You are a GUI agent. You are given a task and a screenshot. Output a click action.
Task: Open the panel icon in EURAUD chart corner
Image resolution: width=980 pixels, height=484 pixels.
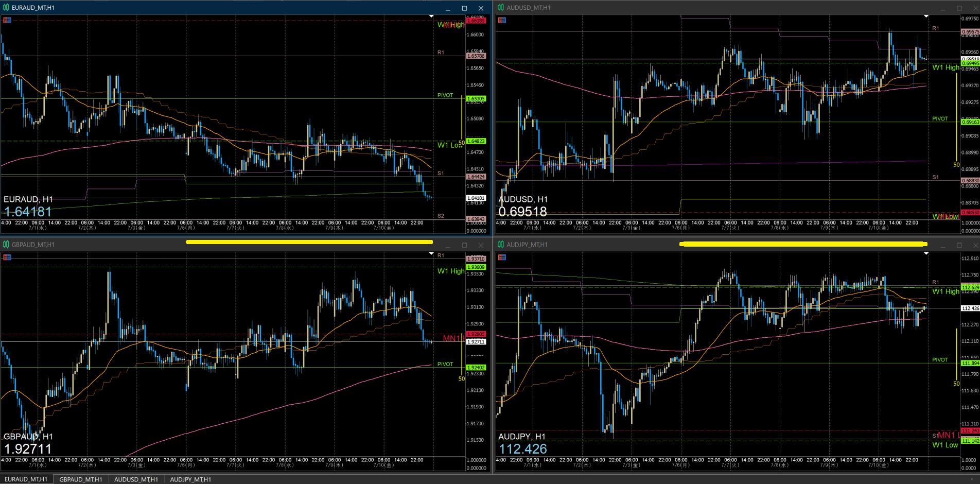[7, 20]
